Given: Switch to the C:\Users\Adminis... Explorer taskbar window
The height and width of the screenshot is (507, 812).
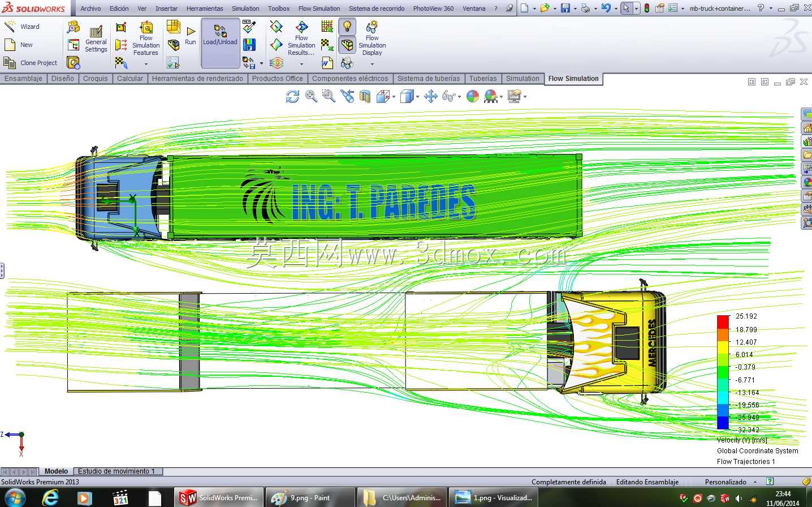Looking at the screenshot, I should coord(403,498).
